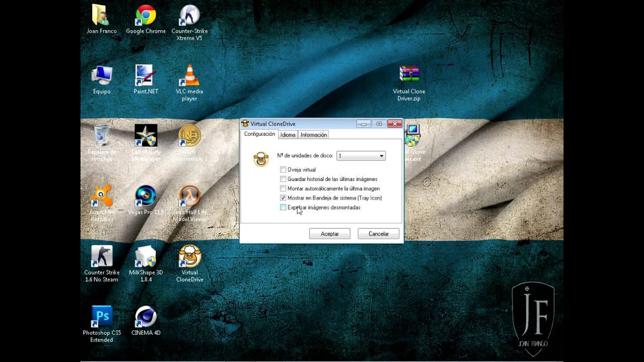Image resolution: width=644 pixels, height=362 pixels.
Task: Select the Virtual Clone Driver.exe icon behind the dialog
Action: (413, 136)
